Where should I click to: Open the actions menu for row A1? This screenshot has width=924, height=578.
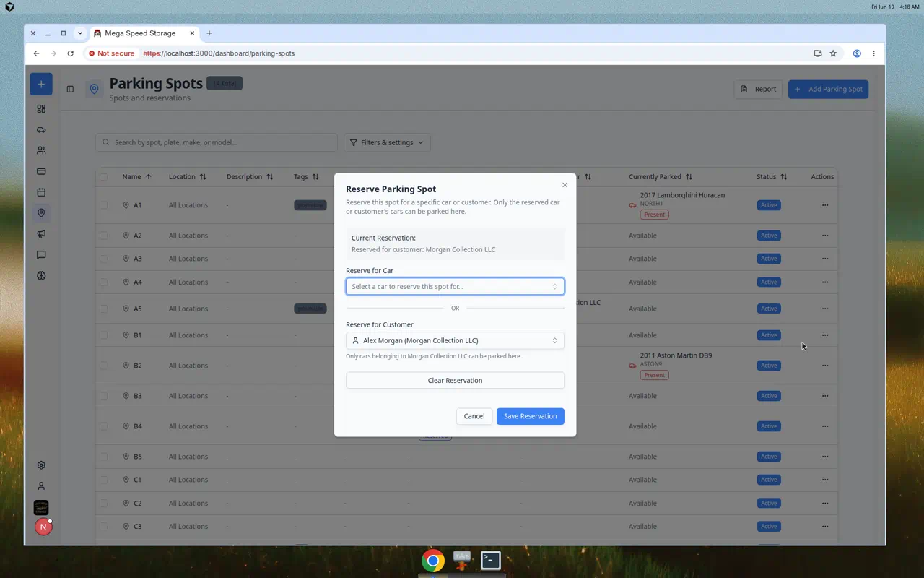click(x=824, y=205)
